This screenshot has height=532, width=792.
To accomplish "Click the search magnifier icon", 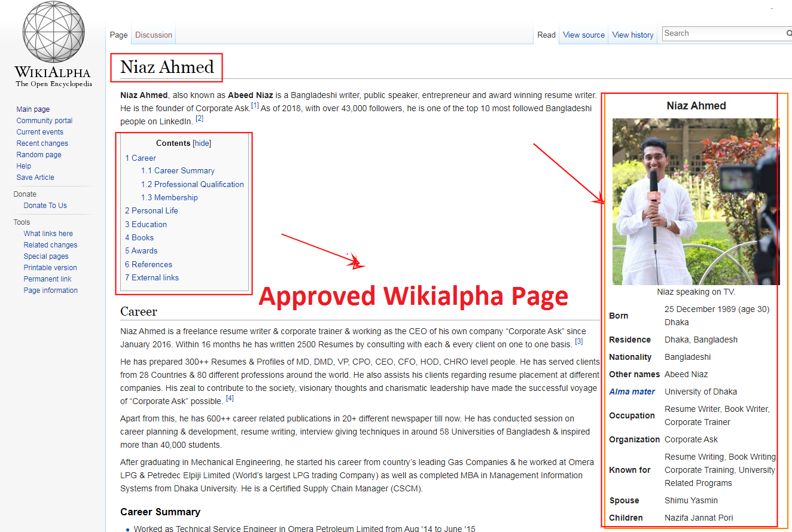I will click(789, 33).
